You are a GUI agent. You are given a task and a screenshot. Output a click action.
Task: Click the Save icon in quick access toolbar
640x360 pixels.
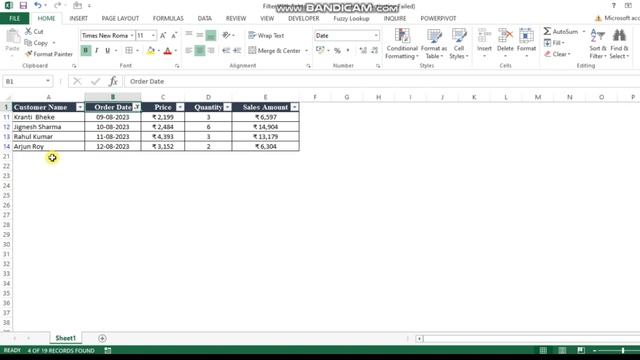(x=23, y=5)
